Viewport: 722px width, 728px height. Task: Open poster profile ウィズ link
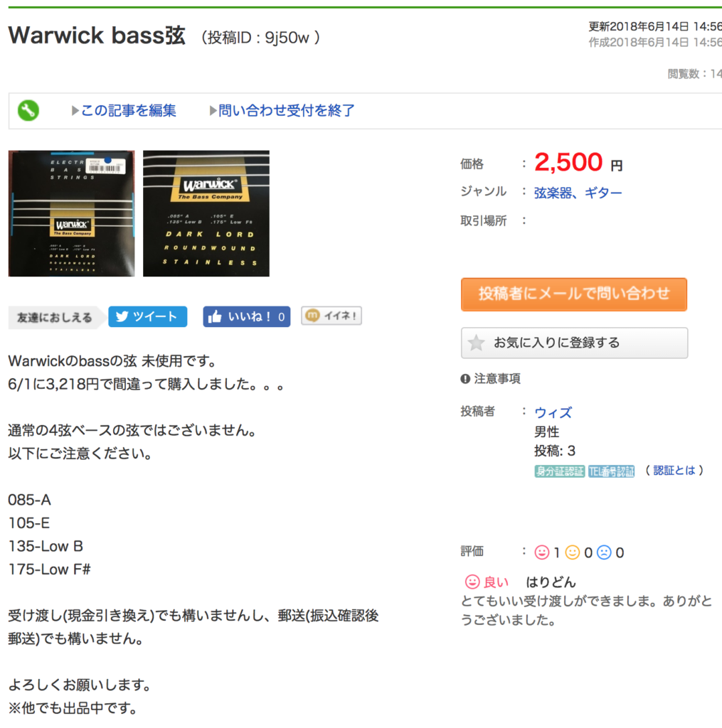coord(553,412)
